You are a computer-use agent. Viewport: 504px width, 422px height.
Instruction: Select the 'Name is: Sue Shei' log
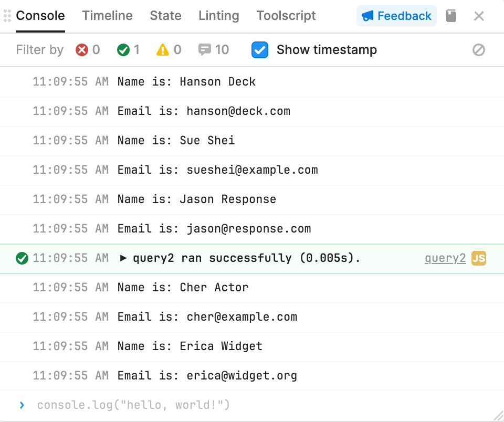point(252,141)
